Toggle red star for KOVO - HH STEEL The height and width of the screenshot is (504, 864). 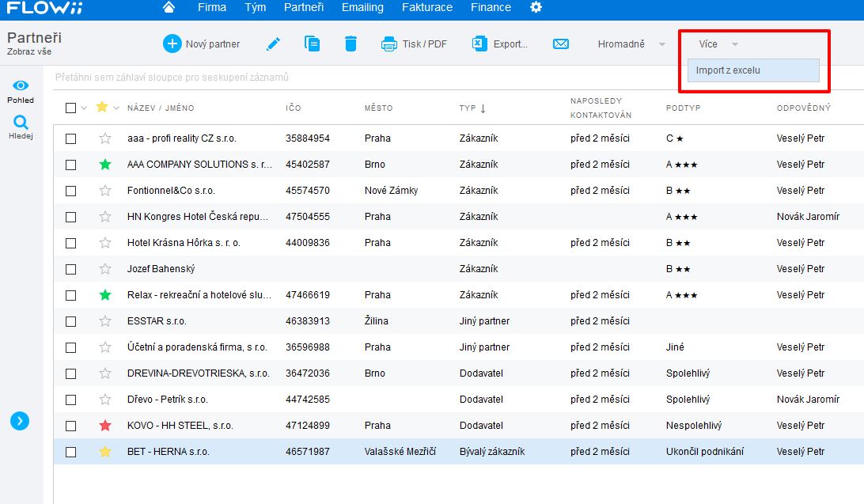[x=105, y=425]
